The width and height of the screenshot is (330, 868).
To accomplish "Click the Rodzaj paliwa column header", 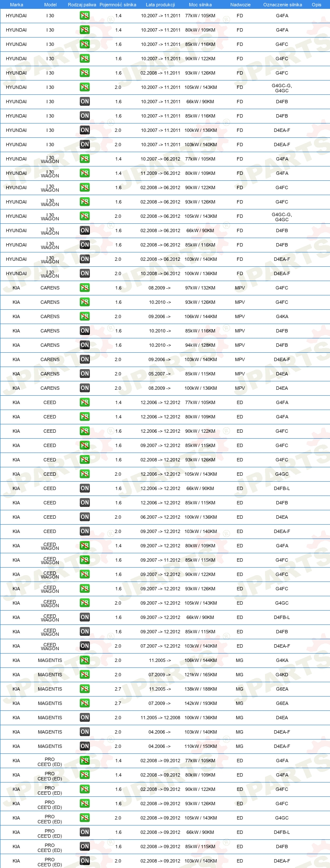I will pyautogui.click(x=82, y=5).
